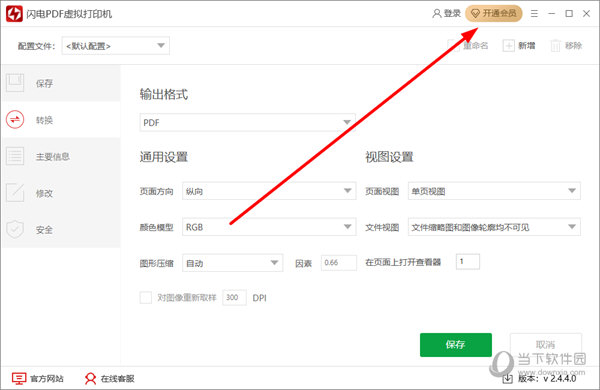
Task: Go to the 修改 sidebar tab
Action: 61,193
